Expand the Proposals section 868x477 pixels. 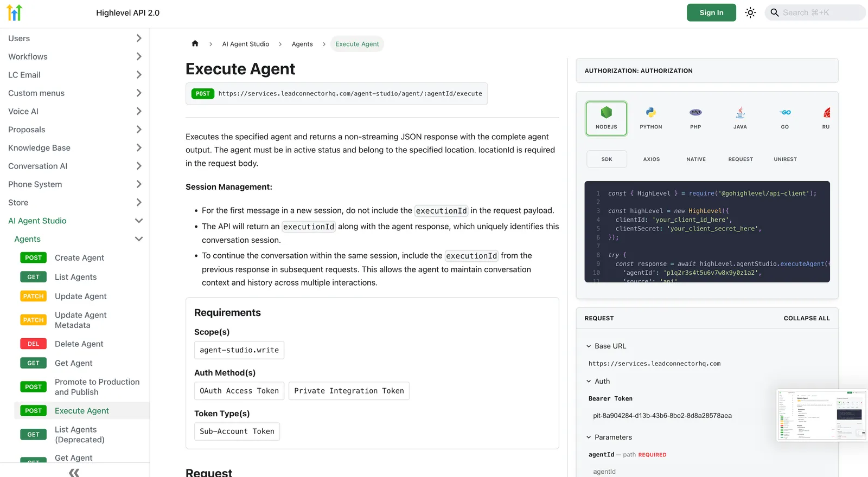[139, 130]
